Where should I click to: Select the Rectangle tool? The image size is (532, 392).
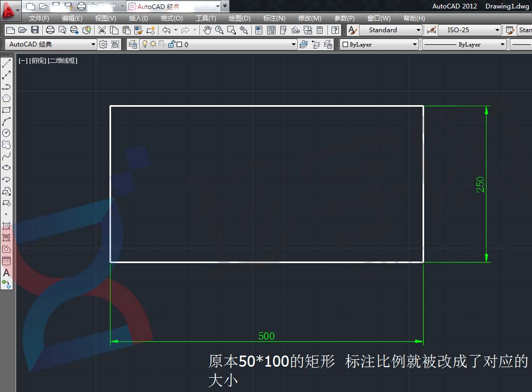[7, 109]
